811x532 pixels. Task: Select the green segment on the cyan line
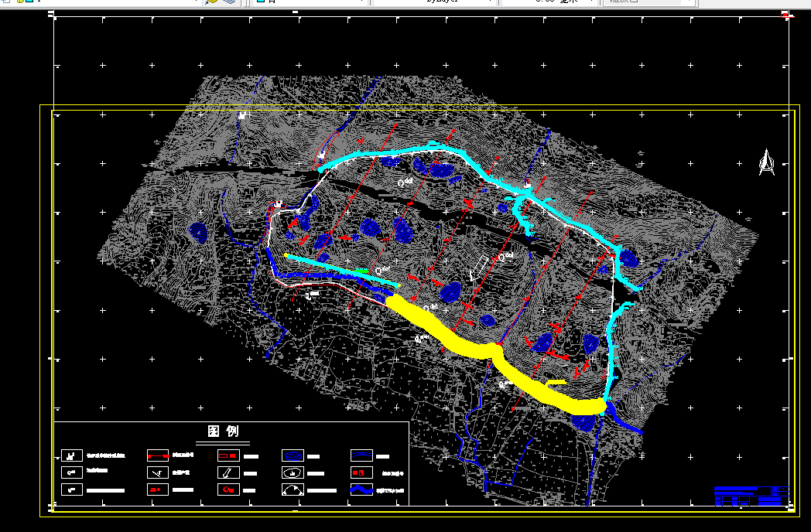(x=359, y=271)
